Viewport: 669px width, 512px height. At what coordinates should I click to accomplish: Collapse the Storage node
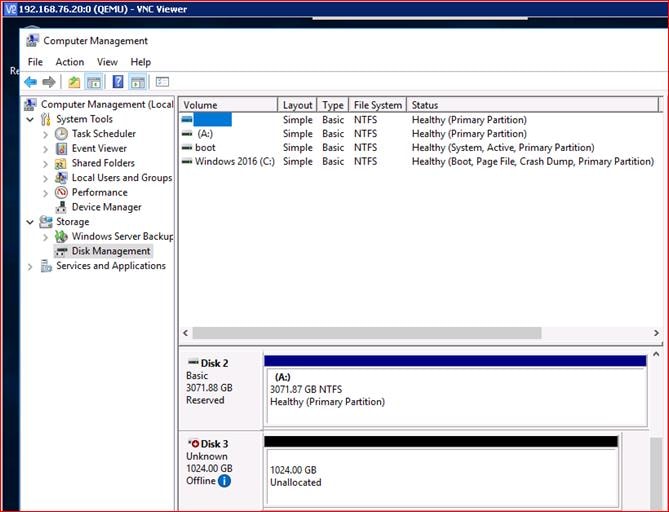click(30, 222)
